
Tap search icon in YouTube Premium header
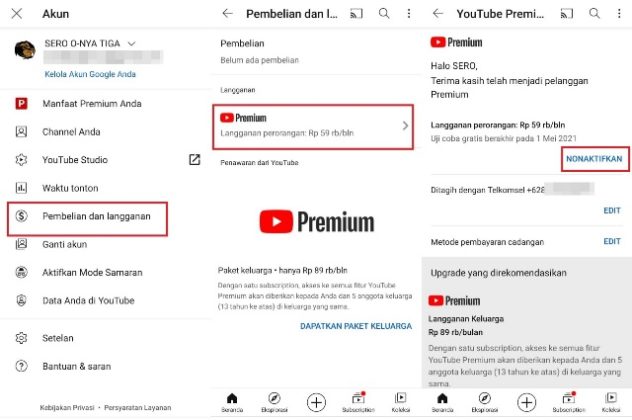[x=595, y=14]
